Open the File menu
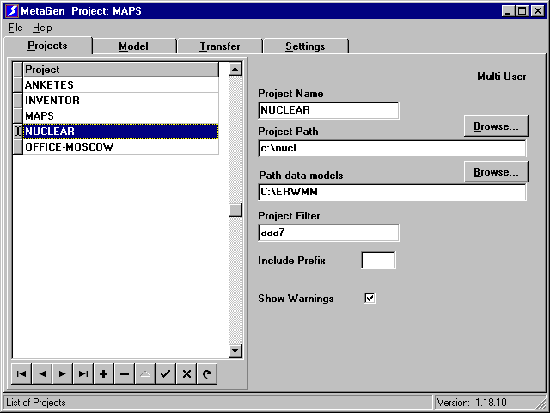Screen dimensions: 550x413 point(15,28)
